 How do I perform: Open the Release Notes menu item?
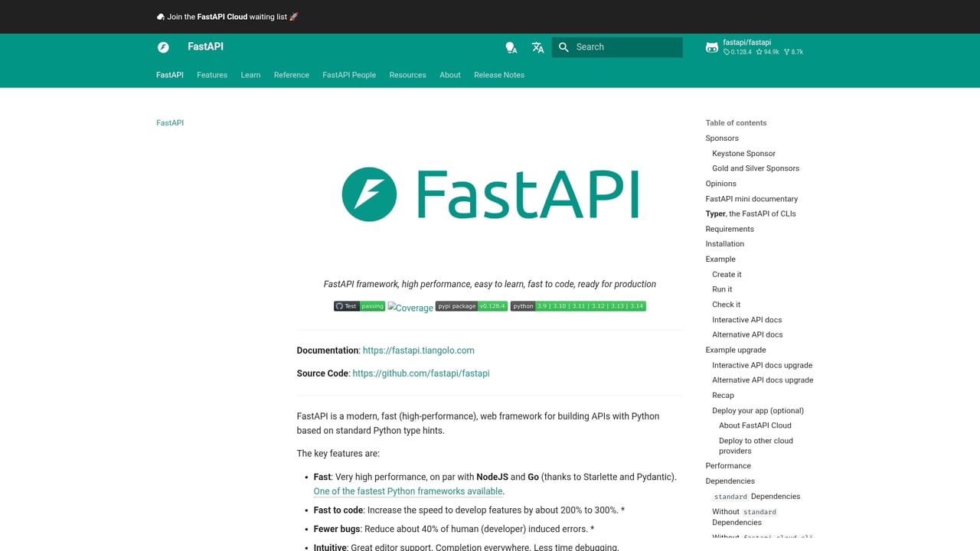click(x=498, y=74)
